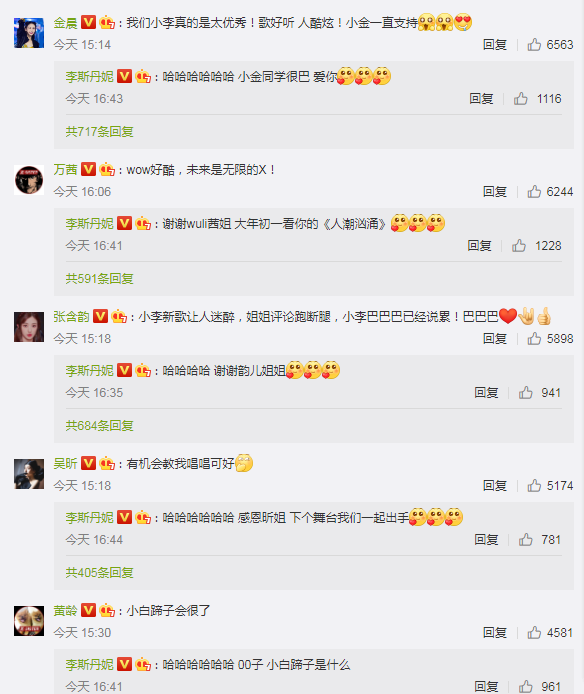
Task: Open 李斯丹妮's profile from first reply
Action: click(x=89, y=76)
